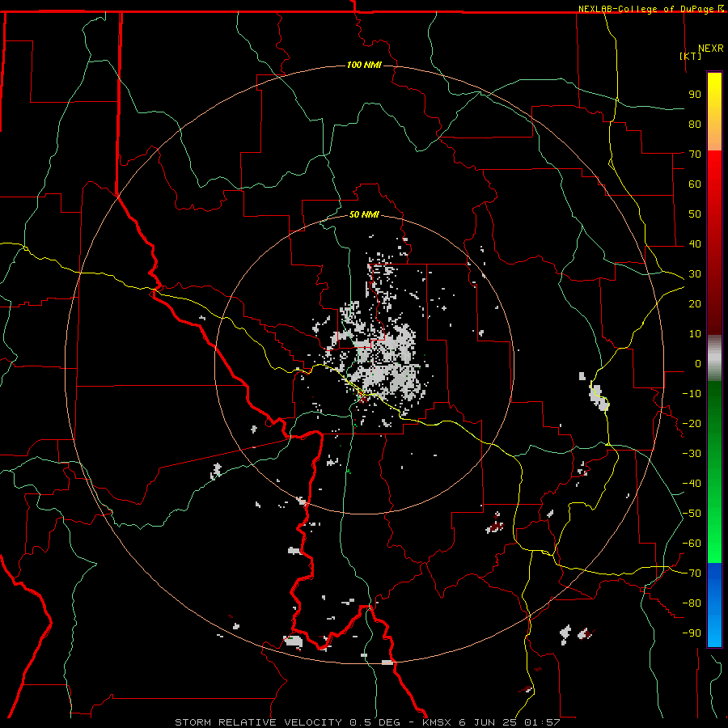Click the "80" value on velocity scale
The image size is (728, 728).
click(695, 125)
